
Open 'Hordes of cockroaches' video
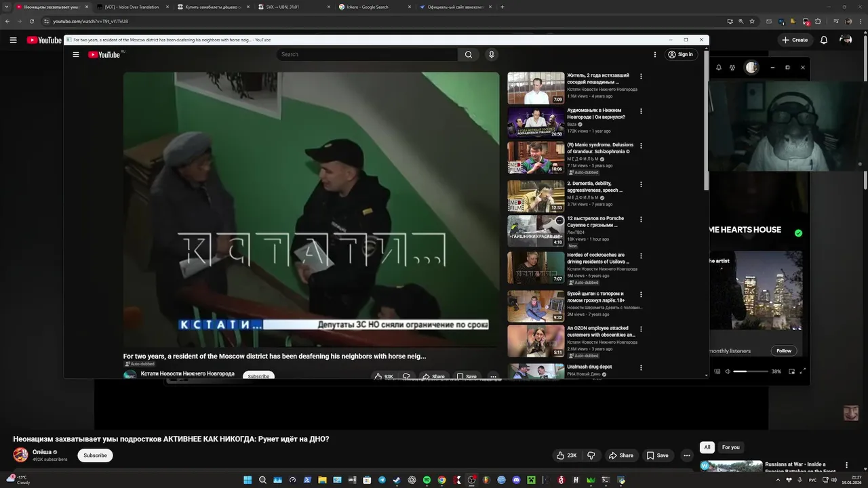(598, 258)
